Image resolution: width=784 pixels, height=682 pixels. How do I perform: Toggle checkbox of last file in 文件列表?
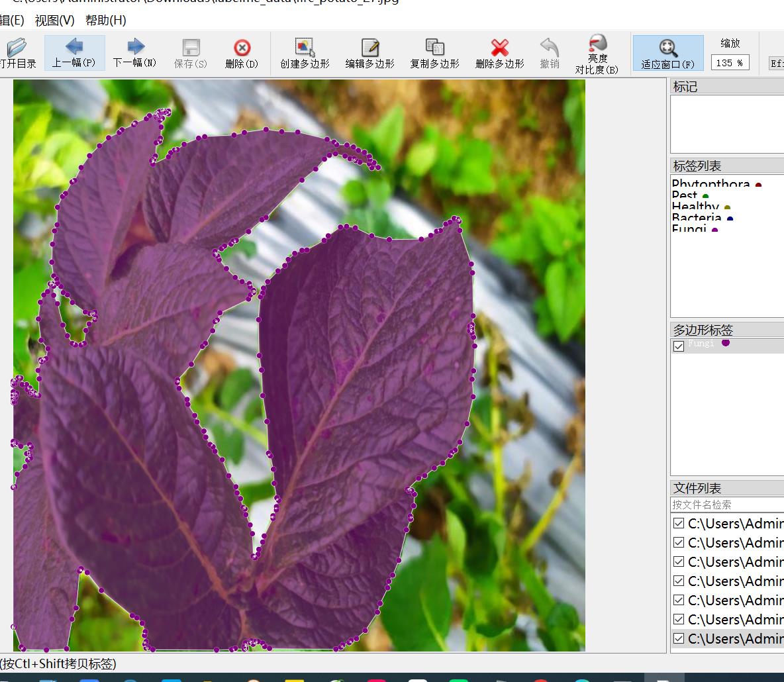[678, 638]
